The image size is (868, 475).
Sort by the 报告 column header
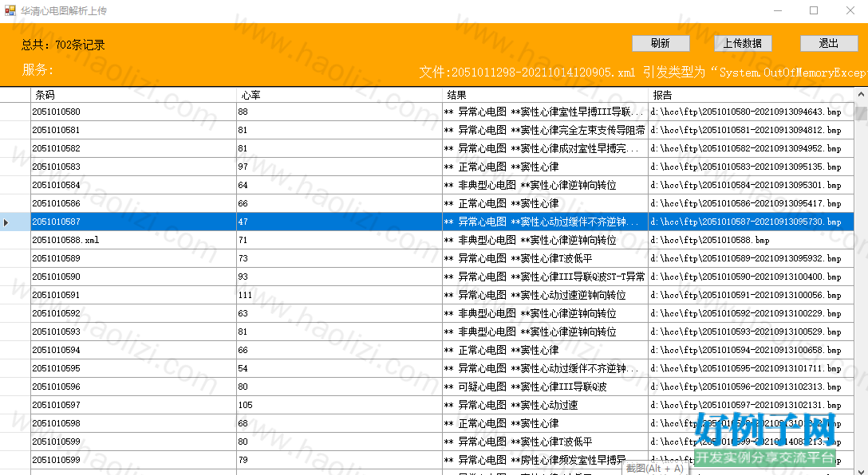tap(752, 95)
